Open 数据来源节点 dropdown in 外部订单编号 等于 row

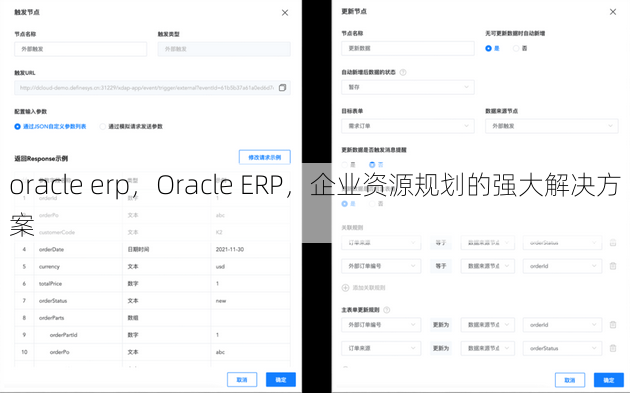tap(488, 266)
